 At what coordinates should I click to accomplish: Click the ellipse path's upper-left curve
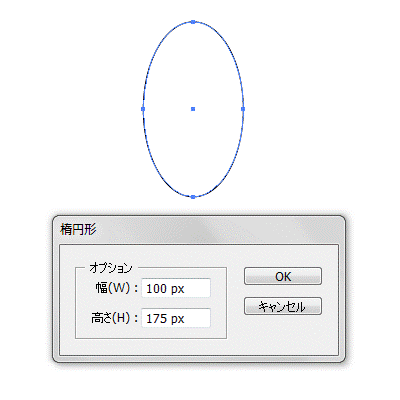pos(158,47)
